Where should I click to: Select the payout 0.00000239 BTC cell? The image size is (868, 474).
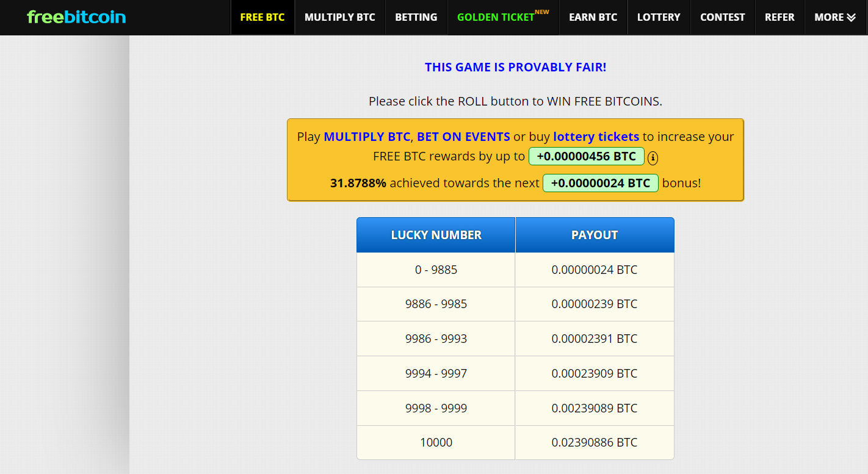pyautogui.click(x=595, y=304)
